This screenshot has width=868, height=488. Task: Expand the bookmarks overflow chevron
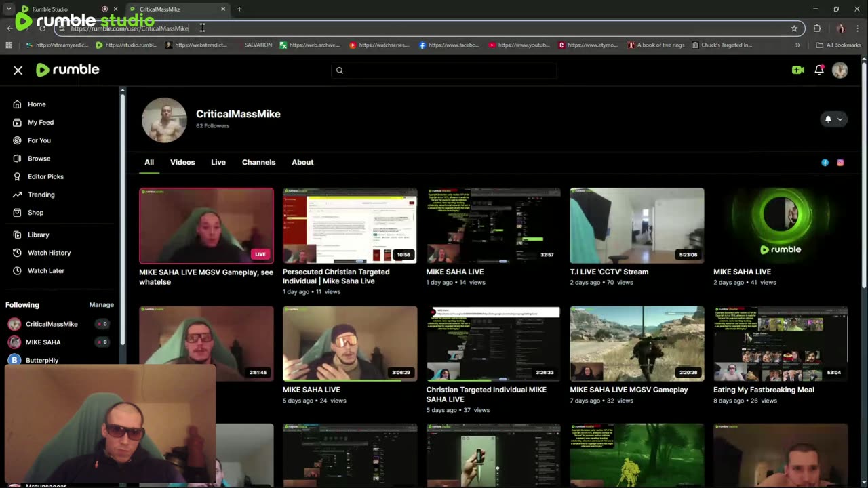[797, 45]
